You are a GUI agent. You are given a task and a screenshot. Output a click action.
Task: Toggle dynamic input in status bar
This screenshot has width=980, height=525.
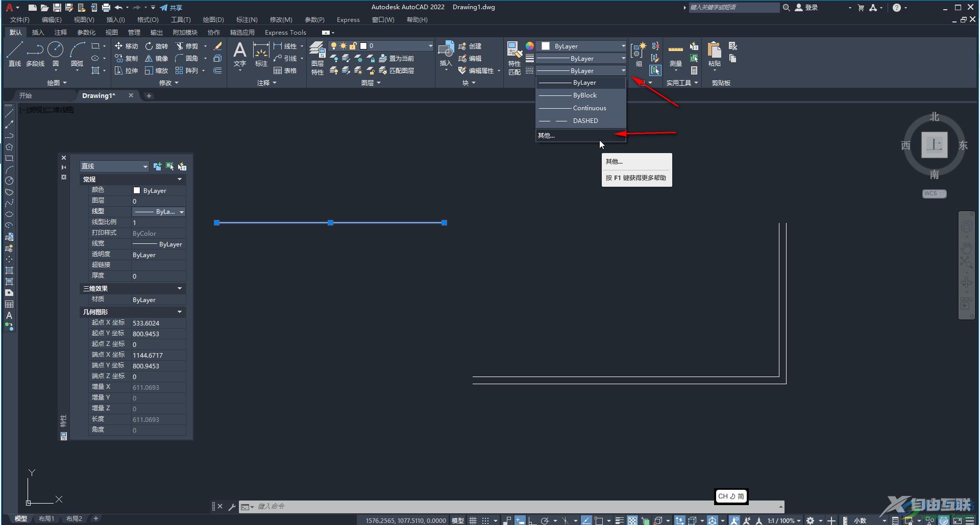click(520, 520)
